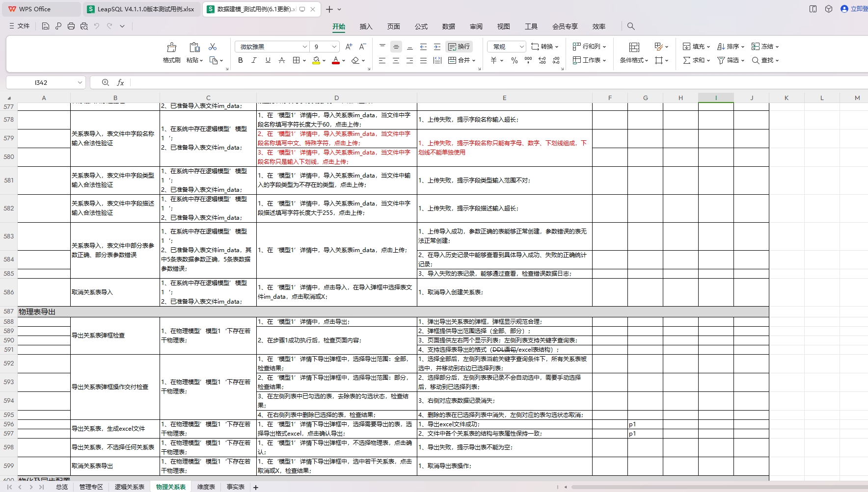
Task: Add a new sheet with plus button
Action: 256,487
